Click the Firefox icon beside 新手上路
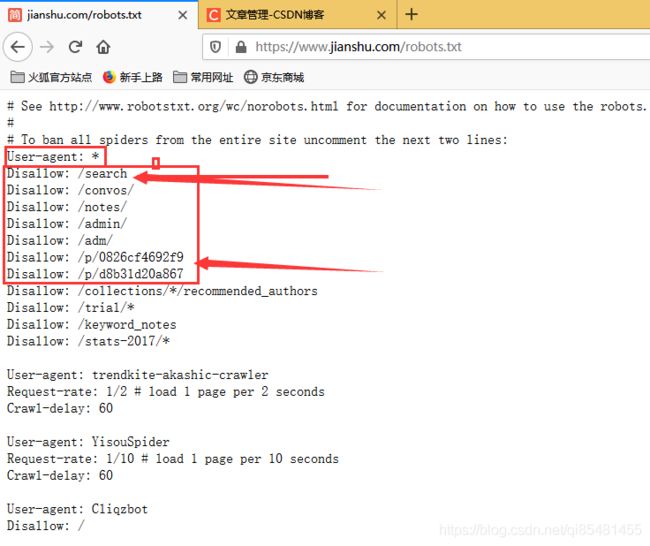This screenshot has width=650, height=546. point(109,77)
